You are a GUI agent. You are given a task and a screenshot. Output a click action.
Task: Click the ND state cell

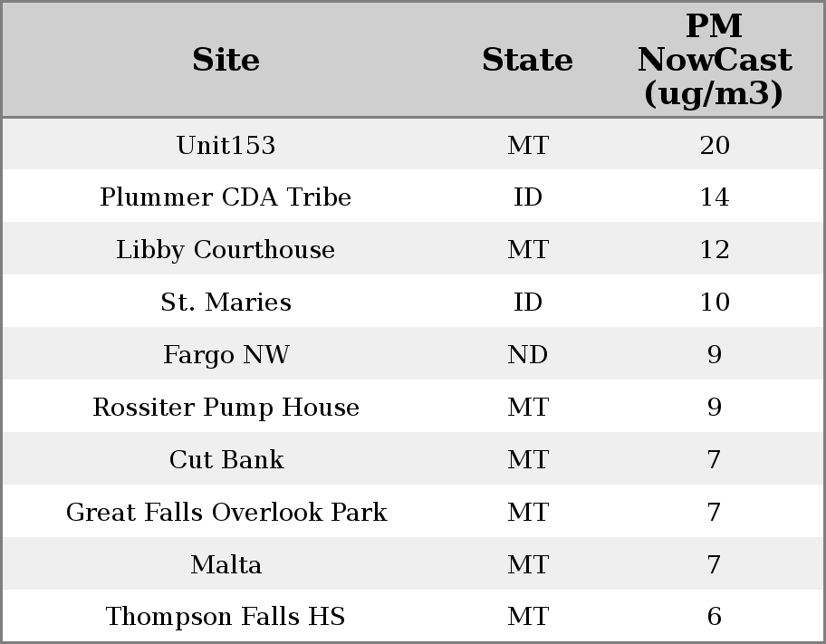[527, 355]
